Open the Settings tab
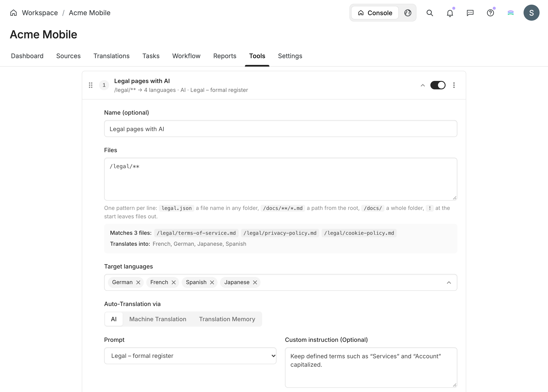The image size is (548, 392). [x=290, y=56]
